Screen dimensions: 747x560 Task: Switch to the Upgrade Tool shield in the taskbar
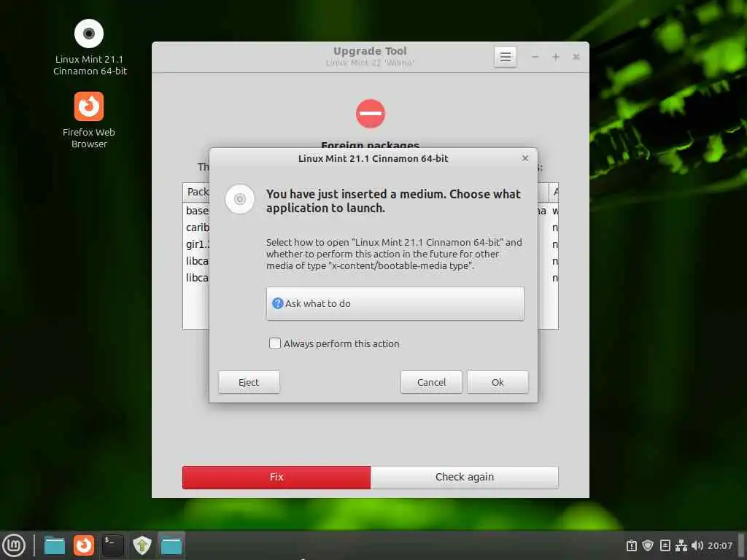tap(142, 545)
